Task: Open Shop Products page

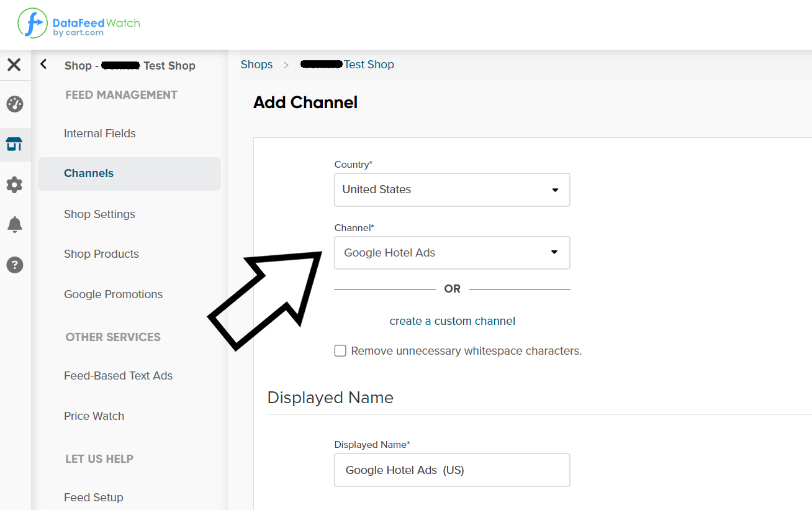Action: pos(101,254)
